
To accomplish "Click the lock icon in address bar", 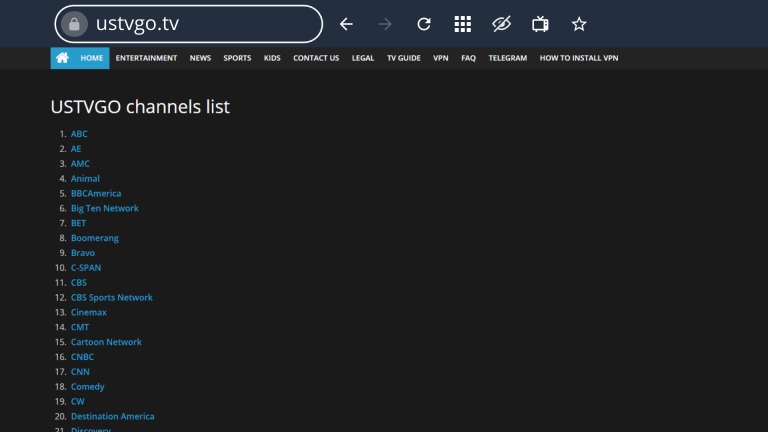I will point(74,24).
